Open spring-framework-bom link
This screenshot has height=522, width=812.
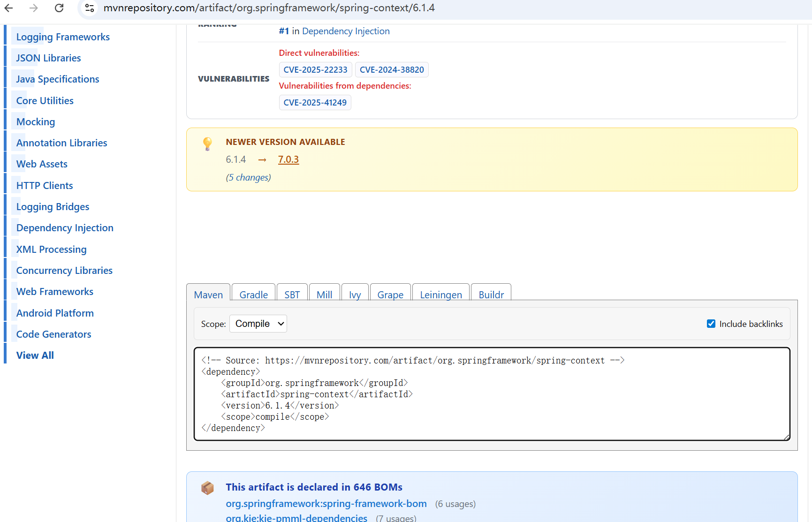pyautogui.click(x=326, y=504)
